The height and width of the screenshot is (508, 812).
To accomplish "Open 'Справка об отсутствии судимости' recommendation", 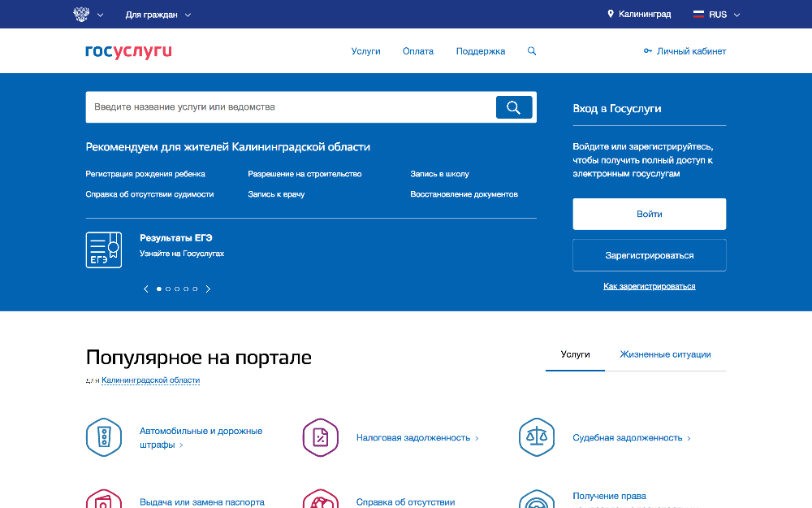I will (x=149, y=194).
